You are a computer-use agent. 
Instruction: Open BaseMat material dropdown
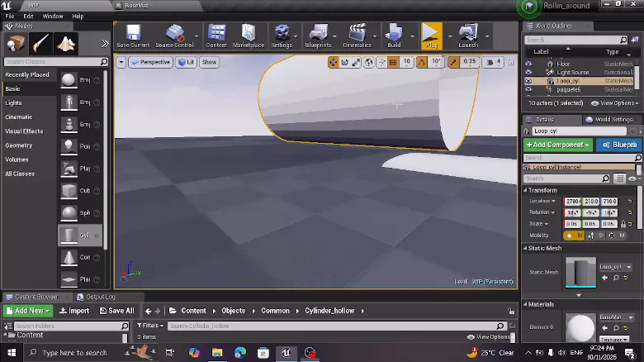pos(616,317)
